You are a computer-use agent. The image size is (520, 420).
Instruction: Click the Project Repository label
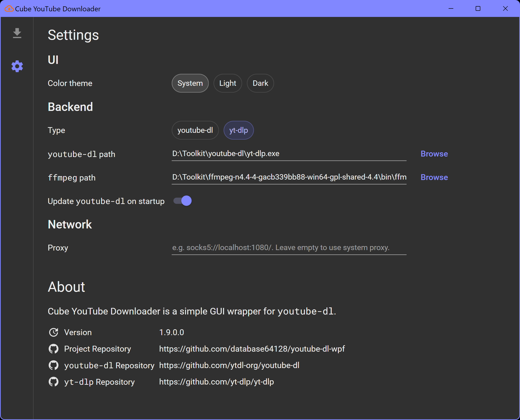(97, 349)
